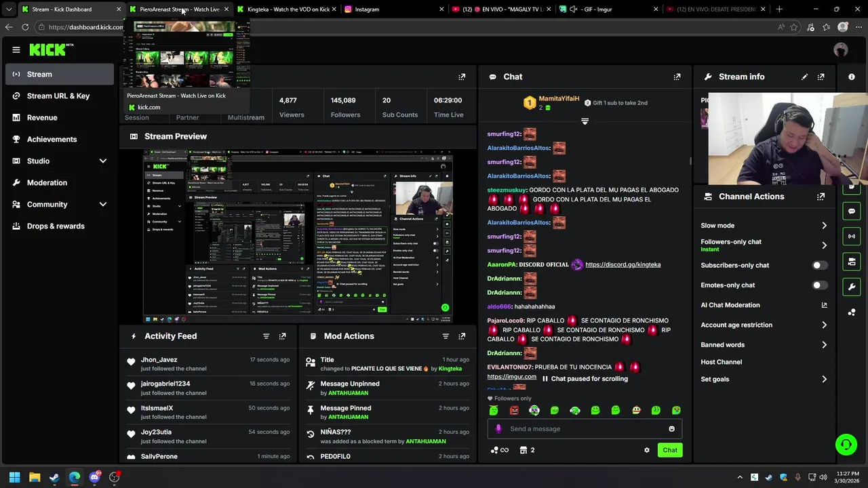The image size is (868, 488).
Task: Open File Explorer from taskbar
Action: (x=35, y=477)
